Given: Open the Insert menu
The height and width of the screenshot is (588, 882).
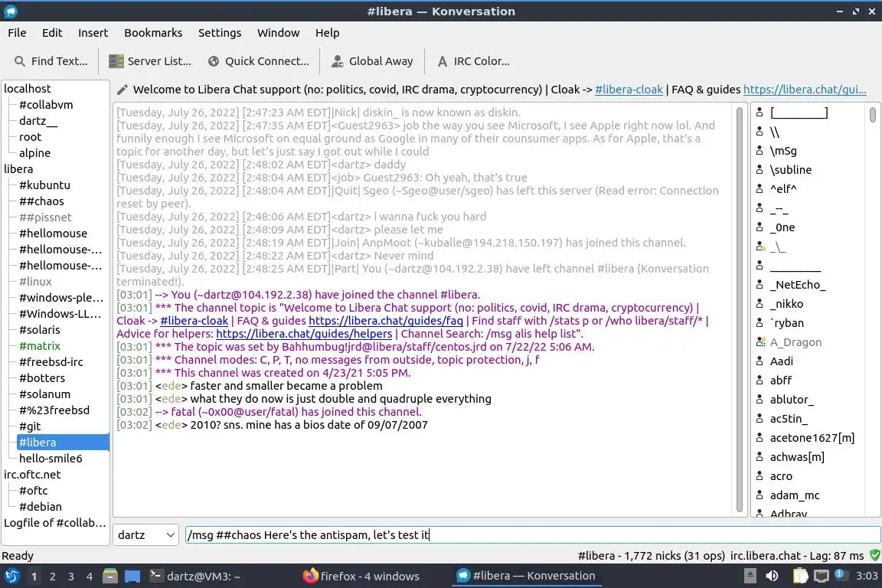Looking at the screenshot, I should (93, 33).
